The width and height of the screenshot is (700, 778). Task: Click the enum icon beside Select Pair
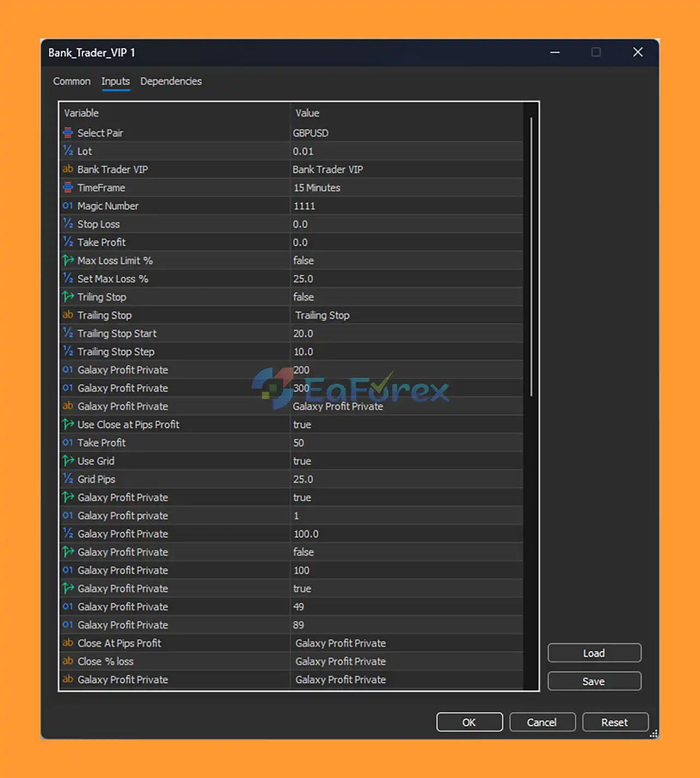[x=68, y=133]
